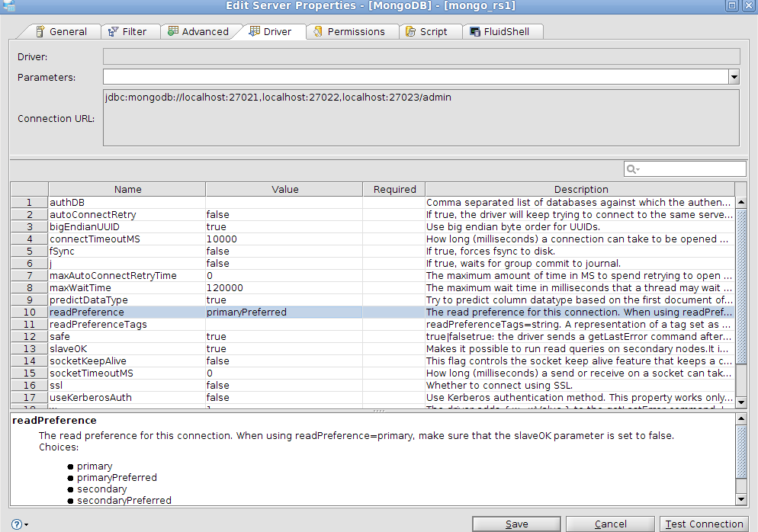Image resolution: width=758 pixels, height=532 pixels.
Task: Open the Advanced tab
Action: coord(198,32)
